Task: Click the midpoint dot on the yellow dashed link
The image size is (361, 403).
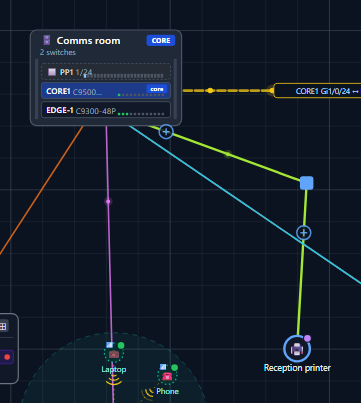Action: pos(210,90)
